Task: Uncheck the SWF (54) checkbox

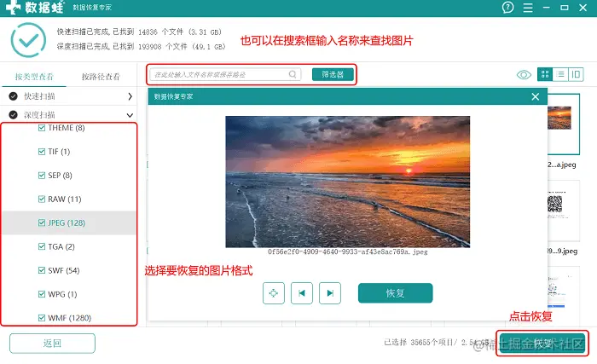Action: [42, 270]
